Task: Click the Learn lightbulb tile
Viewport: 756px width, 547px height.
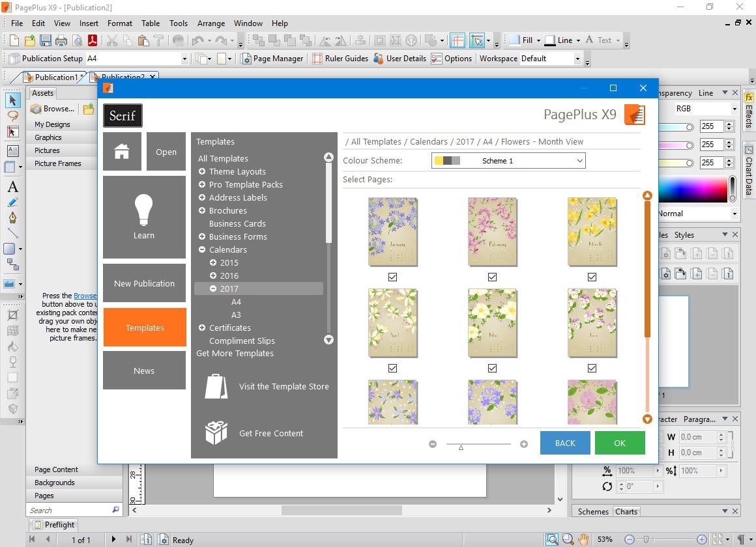Action: tap(144, 217)
